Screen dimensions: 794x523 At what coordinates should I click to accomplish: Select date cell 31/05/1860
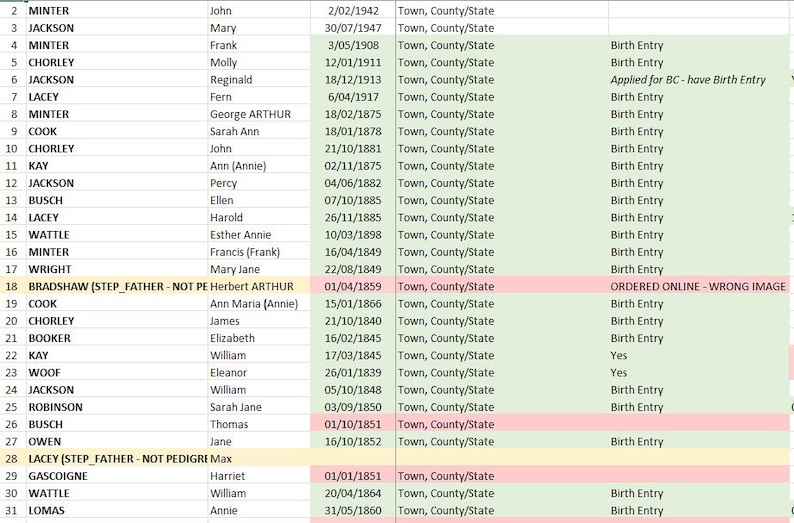click(x=353, y=510)
